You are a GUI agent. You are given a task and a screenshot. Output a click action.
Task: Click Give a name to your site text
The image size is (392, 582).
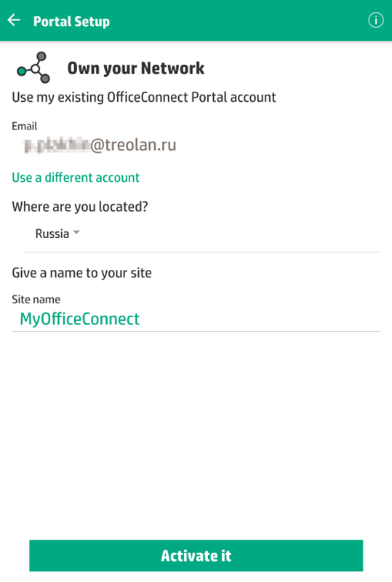(x=81, y=273)
